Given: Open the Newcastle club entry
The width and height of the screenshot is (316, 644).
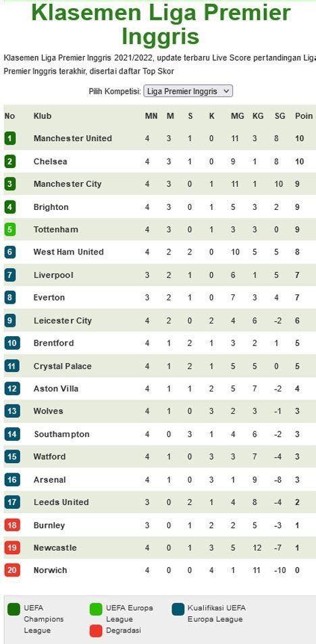Looking at the screenshot, I should (55, 547).
